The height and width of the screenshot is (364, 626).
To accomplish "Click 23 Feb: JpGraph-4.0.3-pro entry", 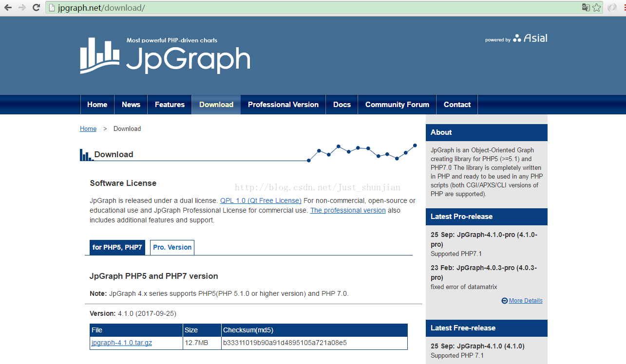I will [484, 273].
